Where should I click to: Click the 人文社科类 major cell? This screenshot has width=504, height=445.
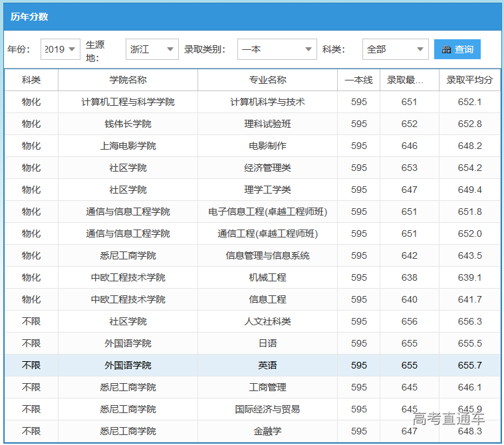(x=267, y=321)
